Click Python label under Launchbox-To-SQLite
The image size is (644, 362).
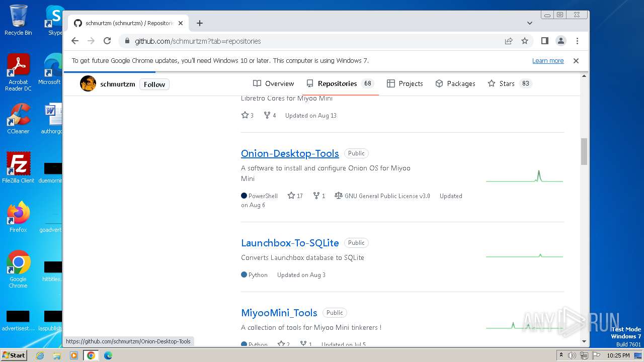258,275
